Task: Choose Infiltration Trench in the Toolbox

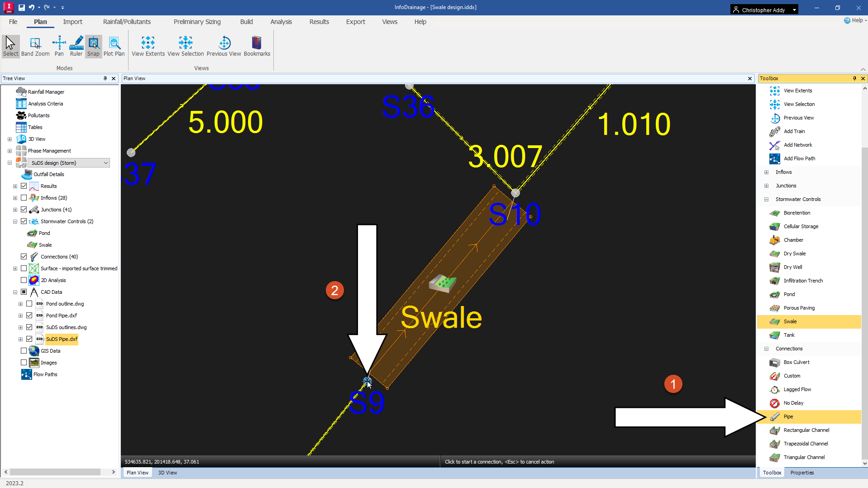Action: coord(803,281)
